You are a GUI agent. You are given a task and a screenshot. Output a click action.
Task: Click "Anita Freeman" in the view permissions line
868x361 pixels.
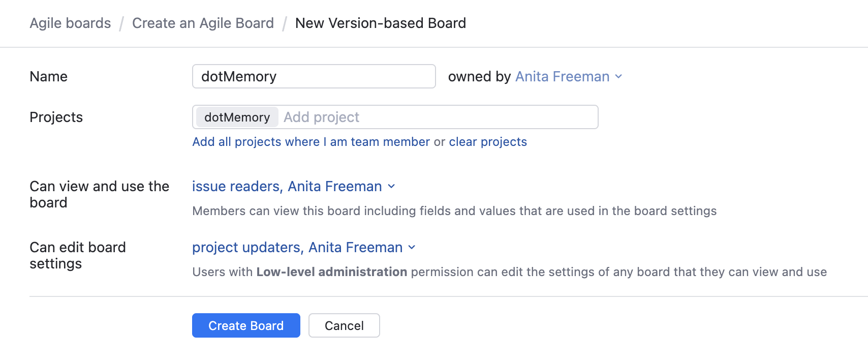(335, 187)
